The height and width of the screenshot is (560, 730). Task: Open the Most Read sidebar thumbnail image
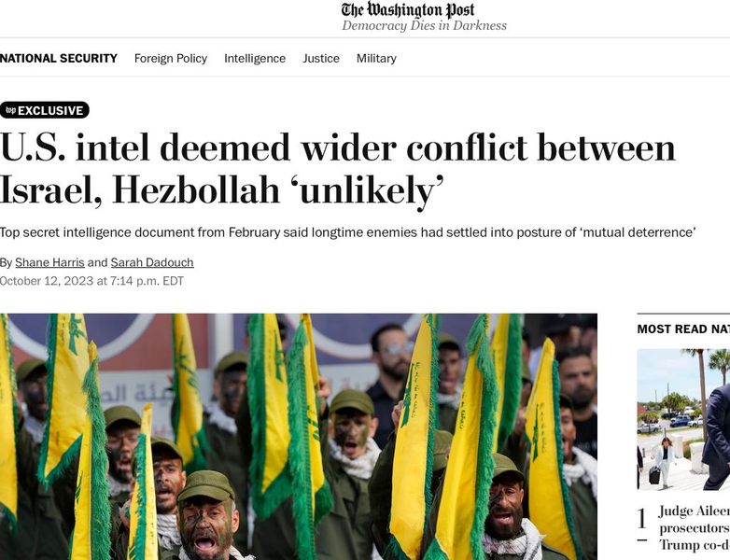pyautogui.click(x=683, y=419)
